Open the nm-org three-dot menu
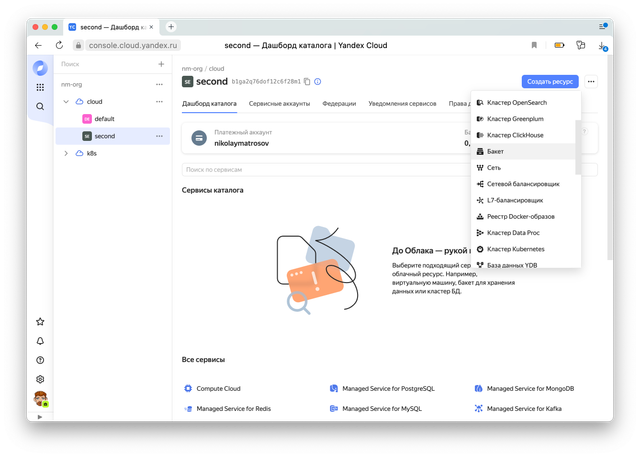640x457 pixels. coord(159,84)
